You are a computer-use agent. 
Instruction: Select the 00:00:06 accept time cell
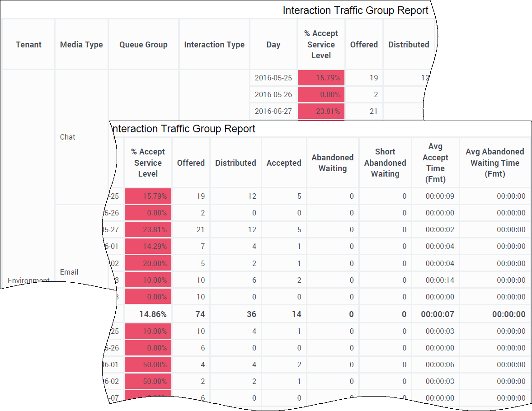(x=435, y=364)
